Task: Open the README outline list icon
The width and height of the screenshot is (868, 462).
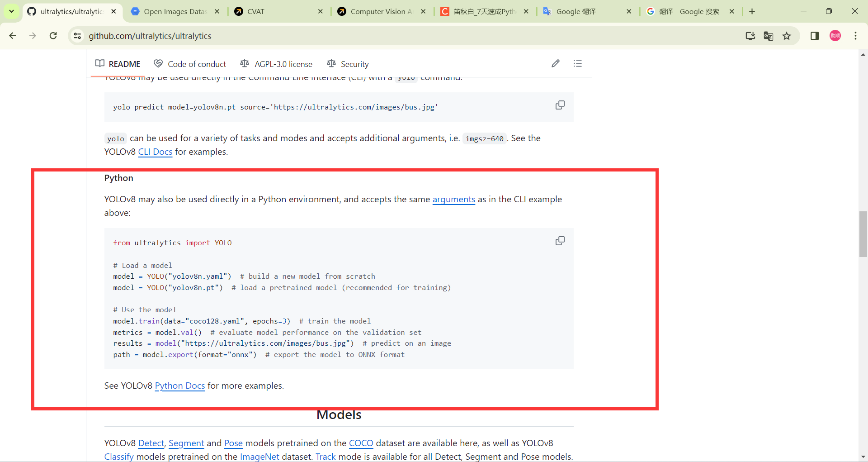Action: point(578,63)
